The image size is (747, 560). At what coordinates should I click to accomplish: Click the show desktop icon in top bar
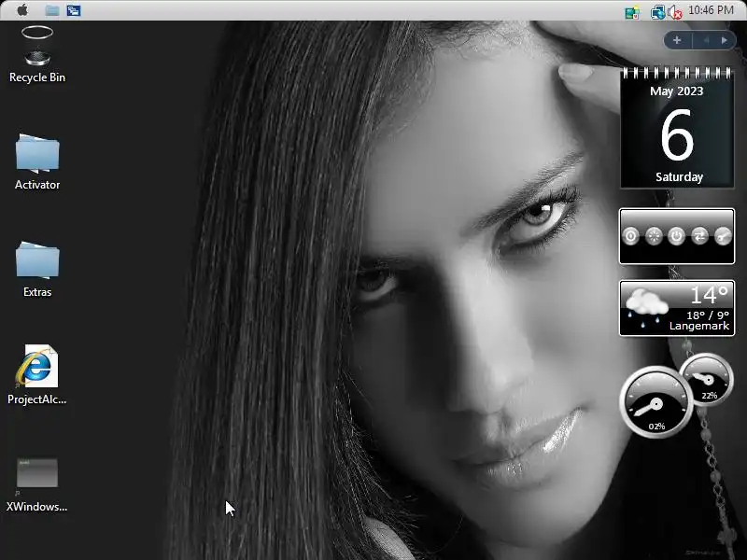[74, 10]
